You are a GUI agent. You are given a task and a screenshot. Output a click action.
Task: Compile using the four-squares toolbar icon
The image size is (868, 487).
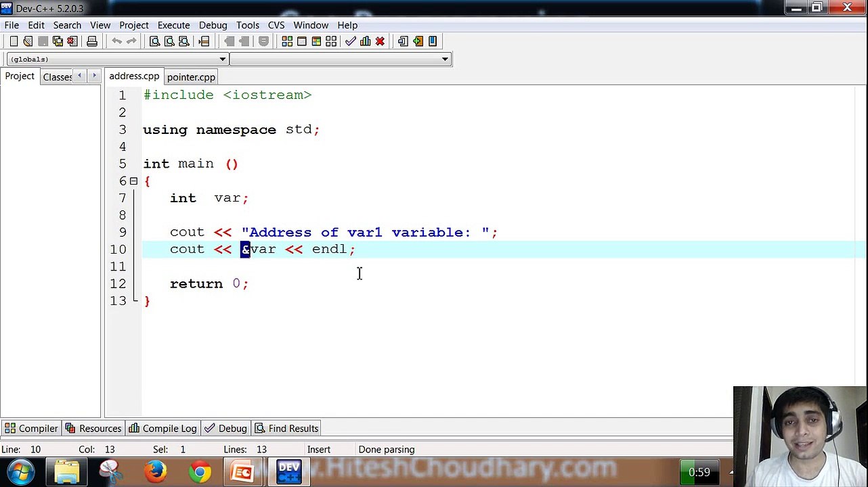coord(287,41)
